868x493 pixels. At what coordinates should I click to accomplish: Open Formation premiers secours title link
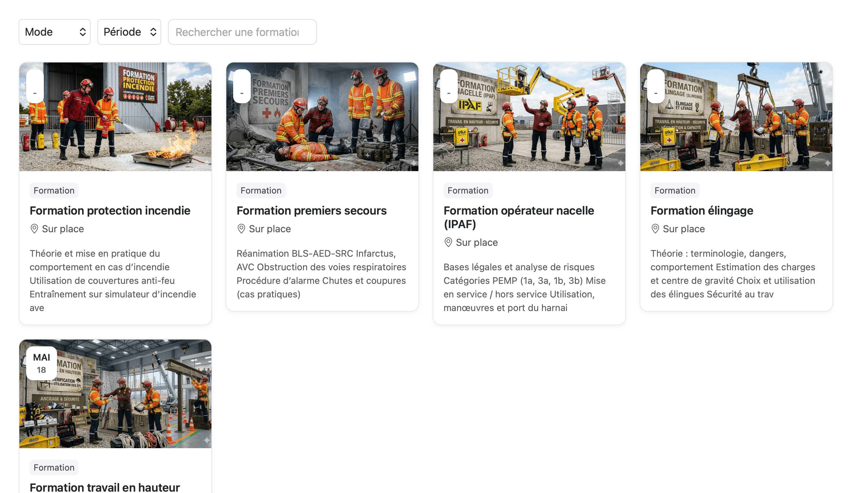click(312, 211)
